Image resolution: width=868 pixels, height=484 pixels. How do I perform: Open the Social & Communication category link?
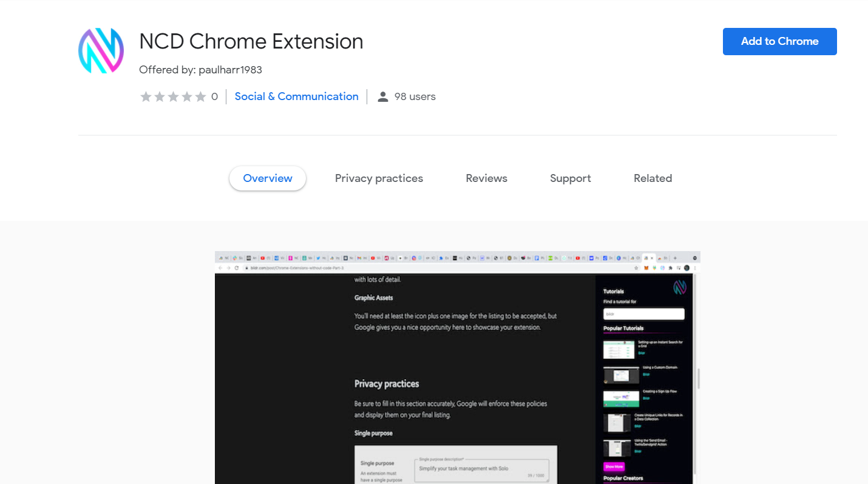(x=296, y=96)
